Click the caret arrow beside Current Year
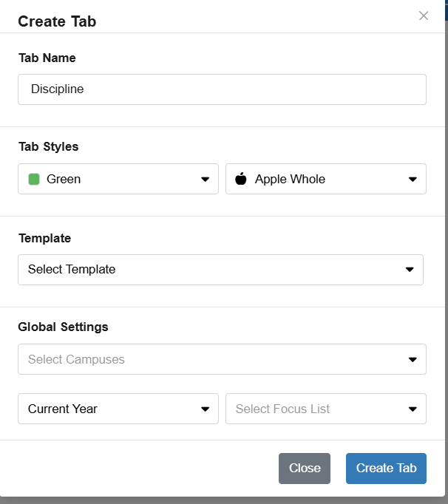The image size is (448, 504). (x=206, y=409)
